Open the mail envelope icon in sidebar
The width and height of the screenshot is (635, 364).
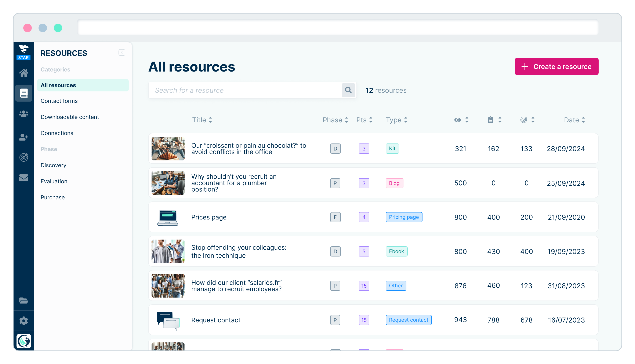point(23,178)
